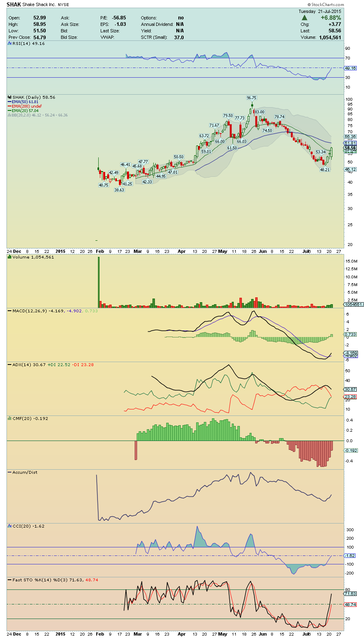Click the MACD histogram 0.733 value tag
This screenshot has height=638, width=364.
pyautogui.click(x=350, y=334)
